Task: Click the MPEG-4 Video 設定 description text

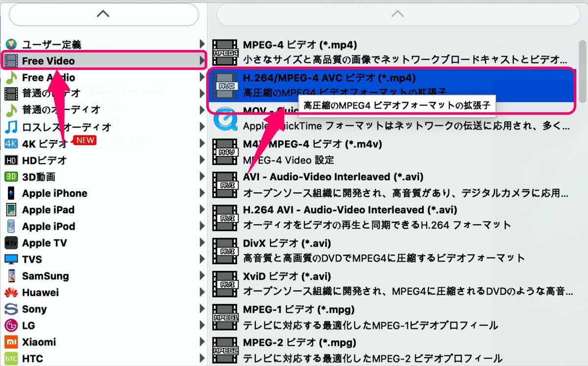Action: coord(288,160)
